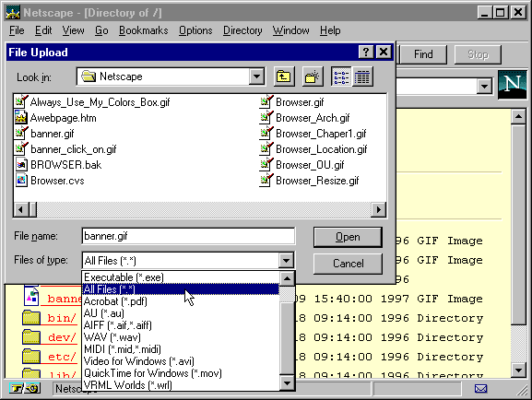The image size is (532, 400).
Task: Click the Browser_Arch.gif file icon
Action: coord(266,117)
